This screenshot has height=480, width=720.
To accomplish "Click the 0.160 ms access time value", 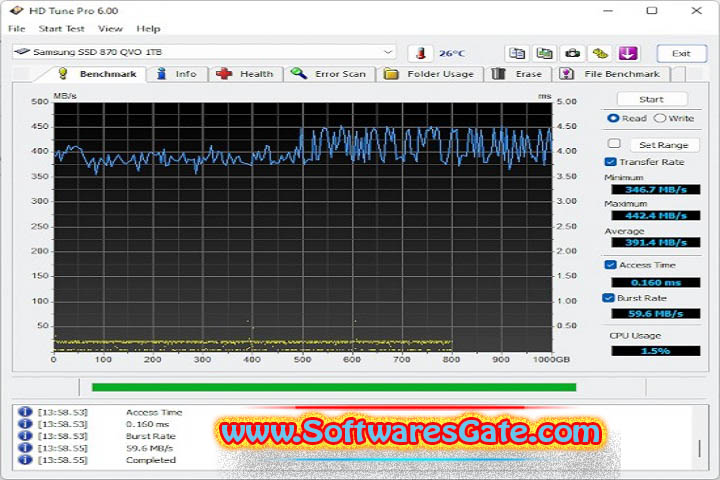I will (x=656, y=282).
